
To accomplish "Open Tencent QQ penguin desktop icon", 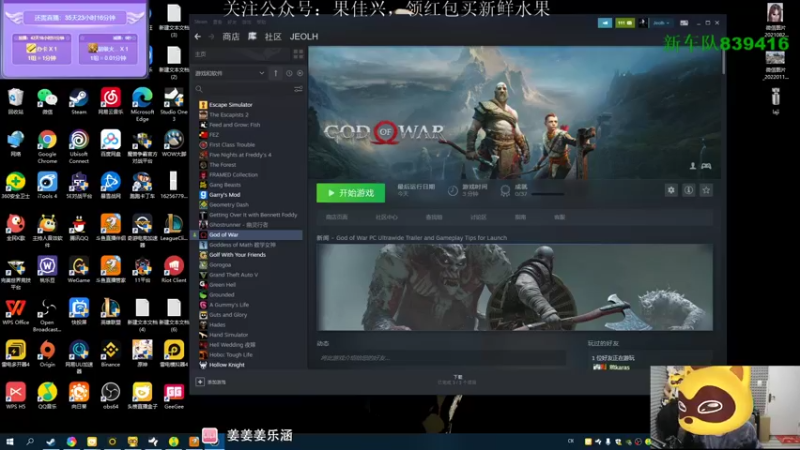I will click(79, 228).
